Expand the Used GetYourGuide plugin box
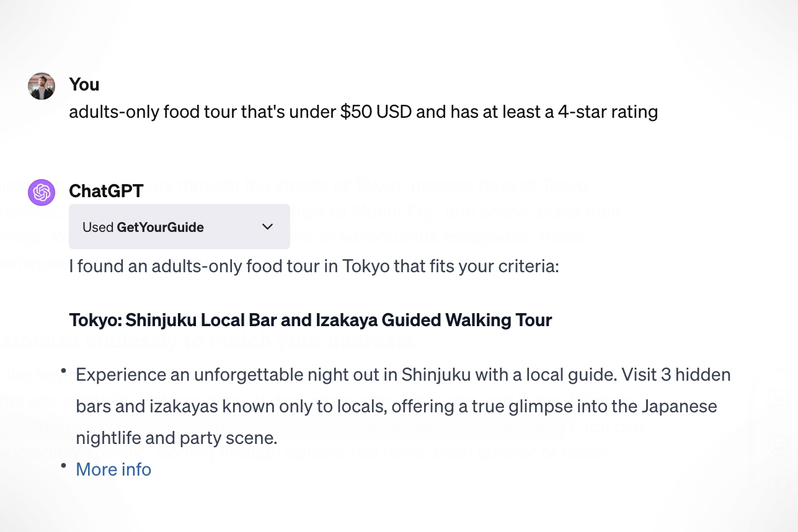 point(179,227)
